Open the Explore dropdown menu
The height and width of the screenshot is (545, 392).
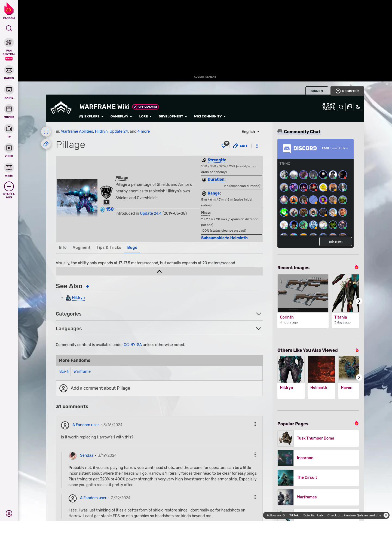[91, 116]
